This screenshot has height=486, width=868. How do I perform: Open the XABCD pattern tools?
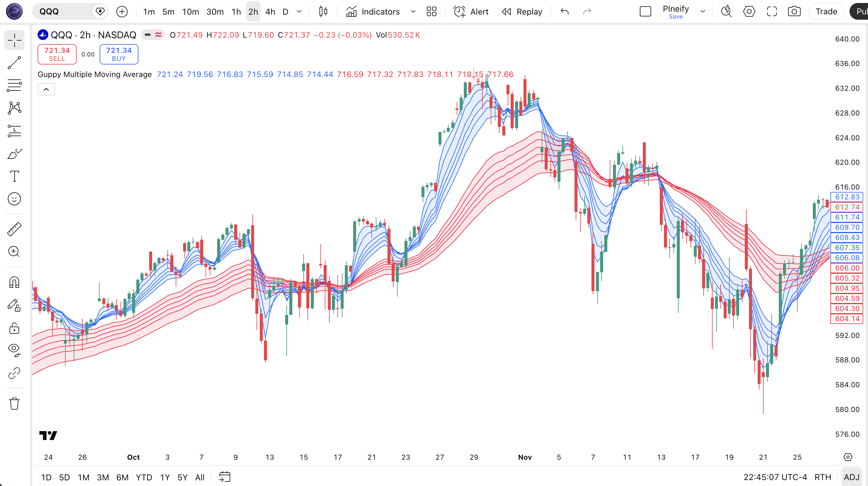[14, 108]
